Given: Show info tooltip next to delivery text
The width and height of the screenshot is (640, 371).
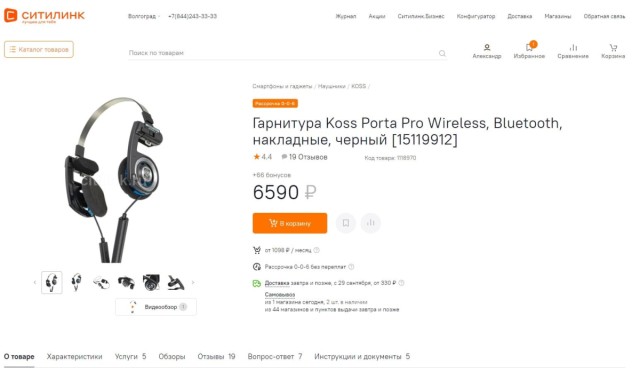Looking at the screenshot, I should 401,283.
